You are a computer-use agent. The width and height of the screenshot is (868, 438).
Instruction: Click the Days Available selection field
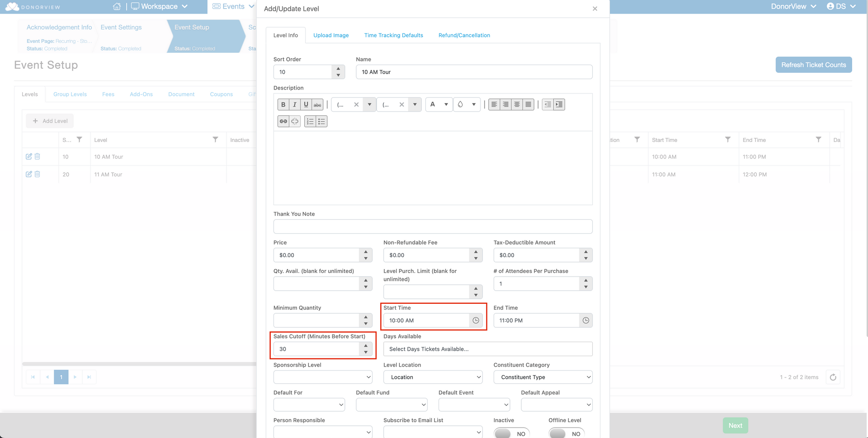(488, 349)
